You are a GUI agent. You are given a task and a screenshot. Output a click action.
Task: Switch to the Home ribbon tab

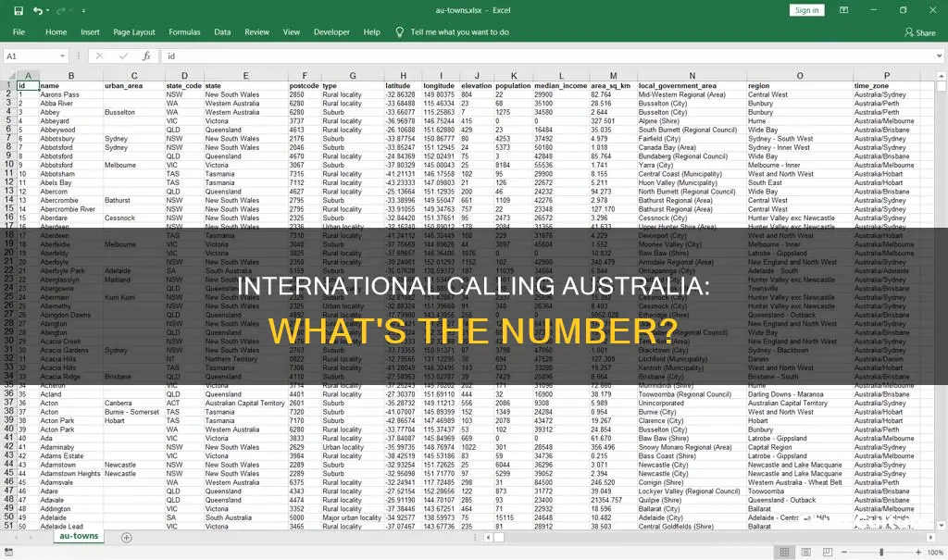[56, 32]
